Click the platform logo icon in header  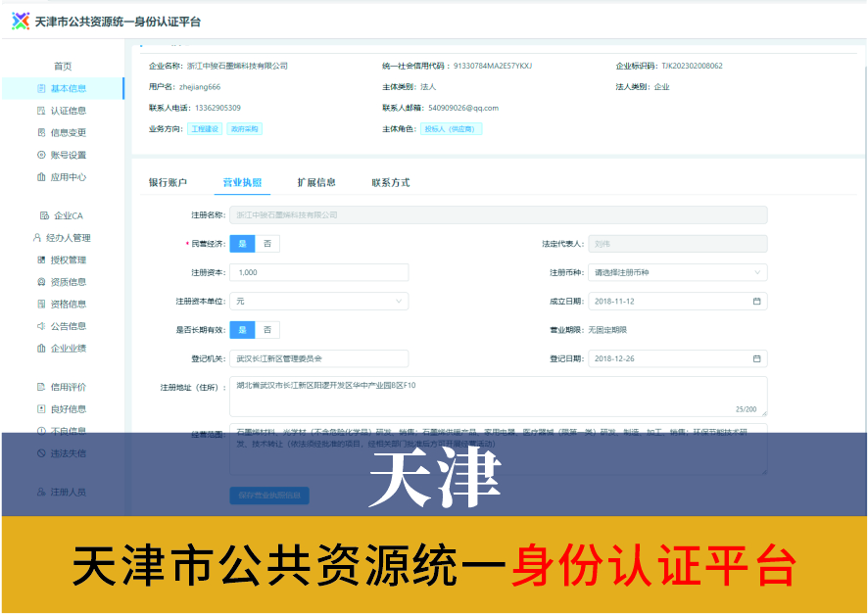click(x=21, y=22)
